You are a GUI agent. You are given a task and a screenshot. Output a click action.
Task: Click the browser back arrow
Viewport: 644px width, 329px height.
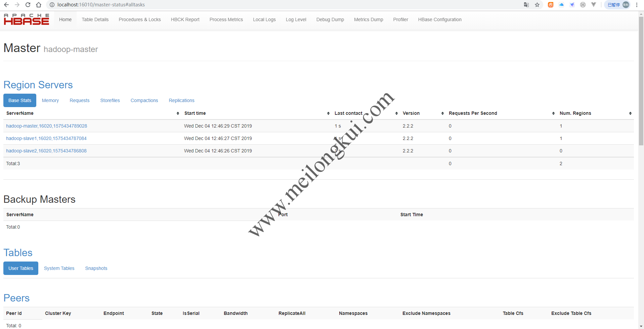coord(6,5)
